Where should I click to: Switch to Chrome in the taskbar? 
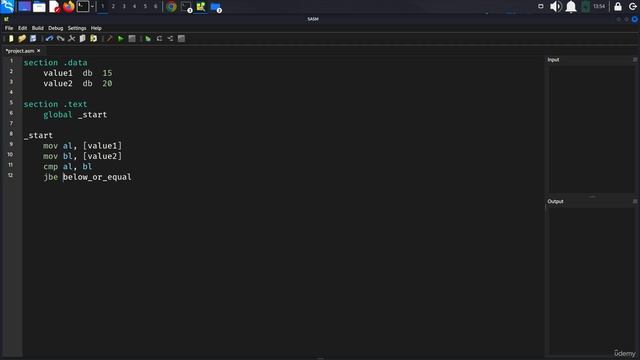tap(171, 7)
